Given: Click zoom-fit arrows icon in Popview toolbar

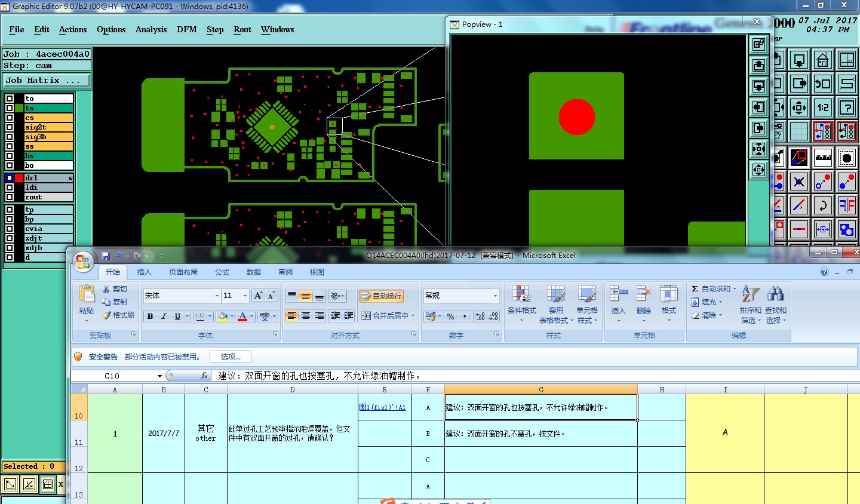Looking at the screenshot, I should pos(759,149).
